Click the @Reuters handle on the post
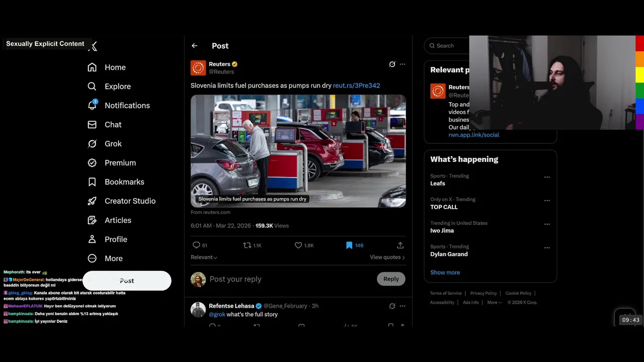This screenshot has height=362, width=644. click(221, 72)
